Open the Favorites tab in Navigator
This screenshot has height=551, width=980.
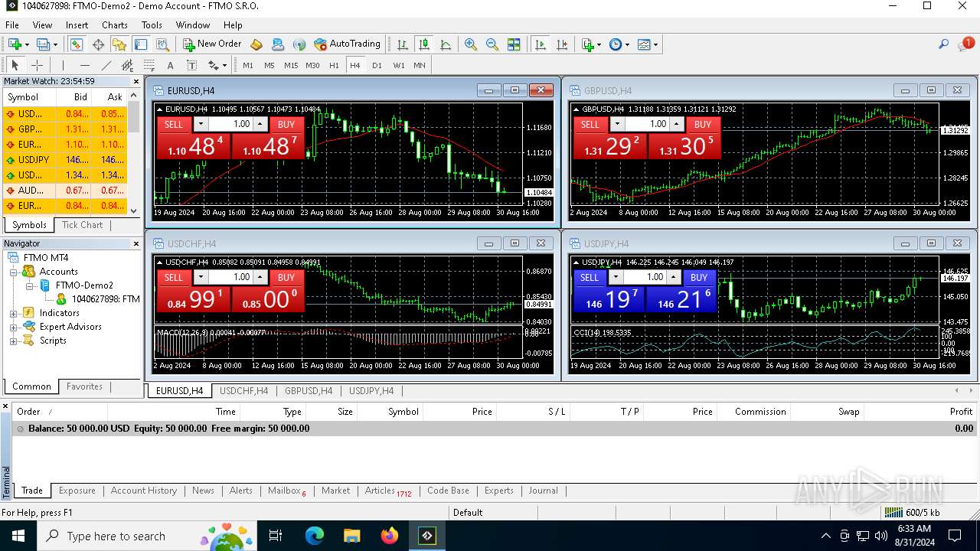pyautogui.click(x=84, y=386)
